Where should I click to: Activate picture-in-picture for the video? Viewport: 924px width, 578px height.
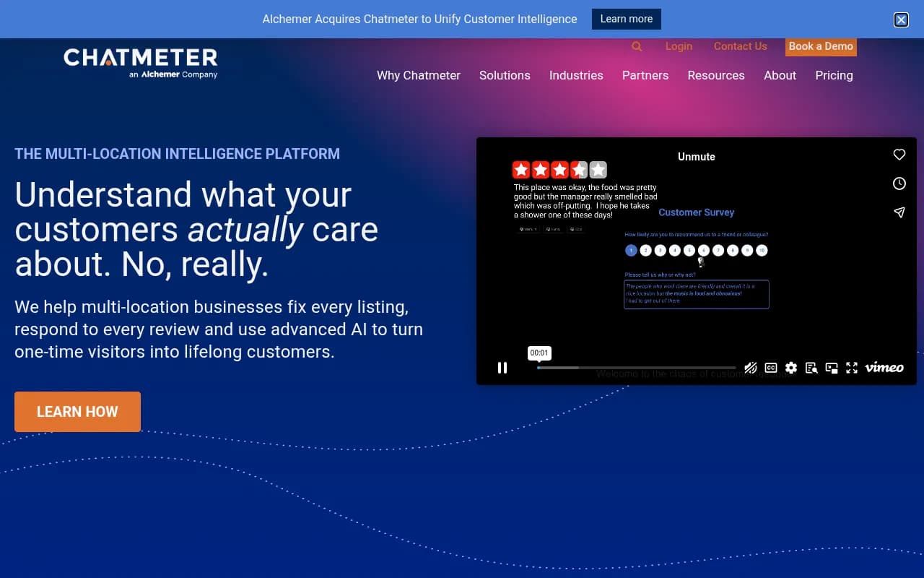click(x=832, y=368)
